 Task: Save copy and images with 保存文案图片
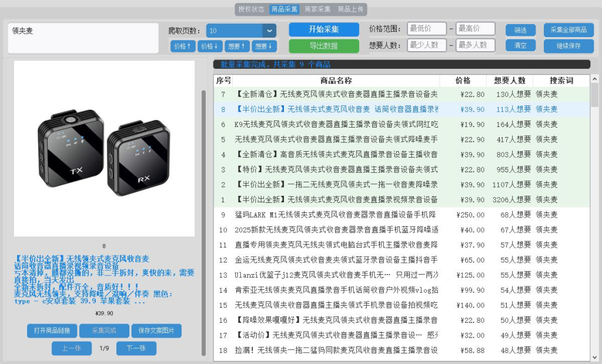[x=156, y=331]
